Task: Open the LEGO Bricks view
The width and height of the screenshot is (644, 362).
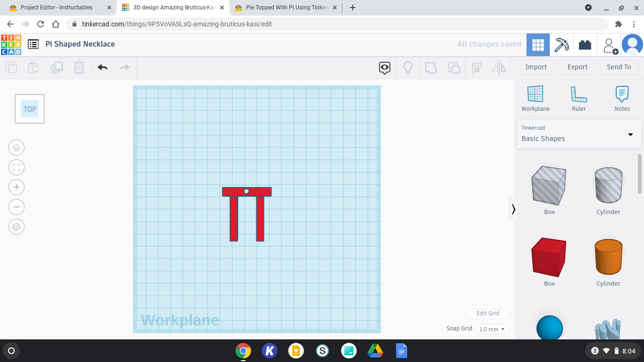Action: click(x=585, y=44)
